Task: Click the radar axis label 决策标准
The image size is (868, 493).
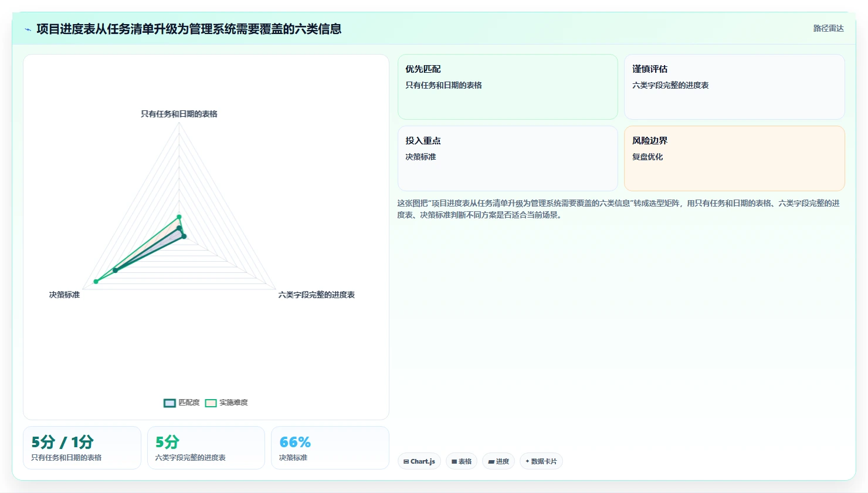Action: coord(65,295)
